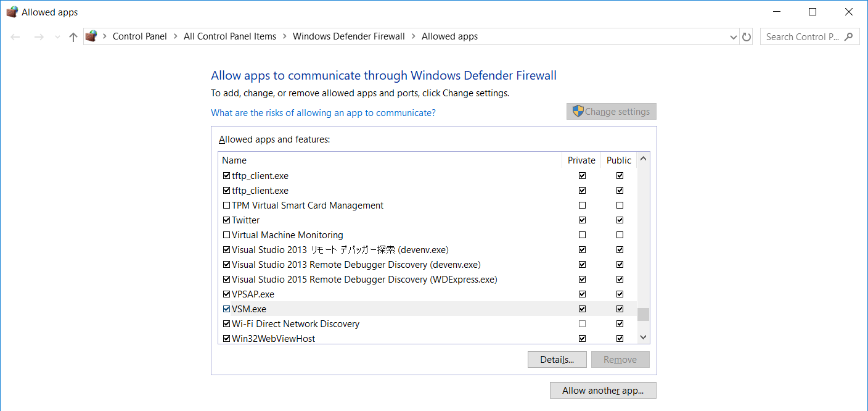Click the Details button
The height and width of the screenshot is (411, 868).
tap(557, 359)
